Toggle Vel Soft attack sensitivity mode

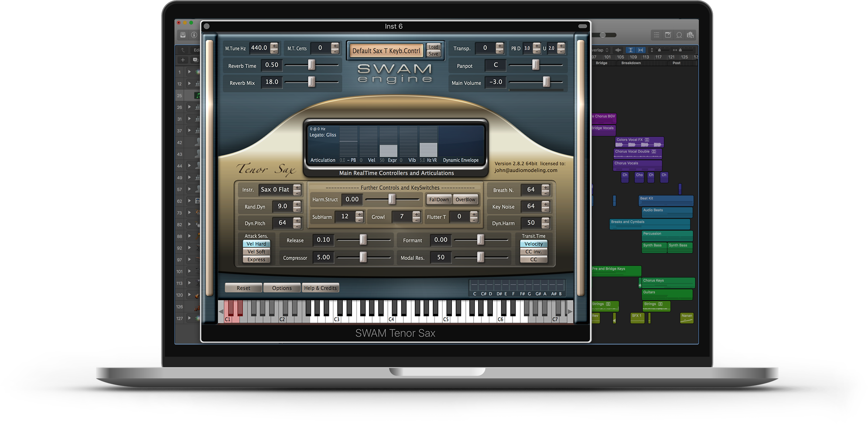click(x=256, y=252)
